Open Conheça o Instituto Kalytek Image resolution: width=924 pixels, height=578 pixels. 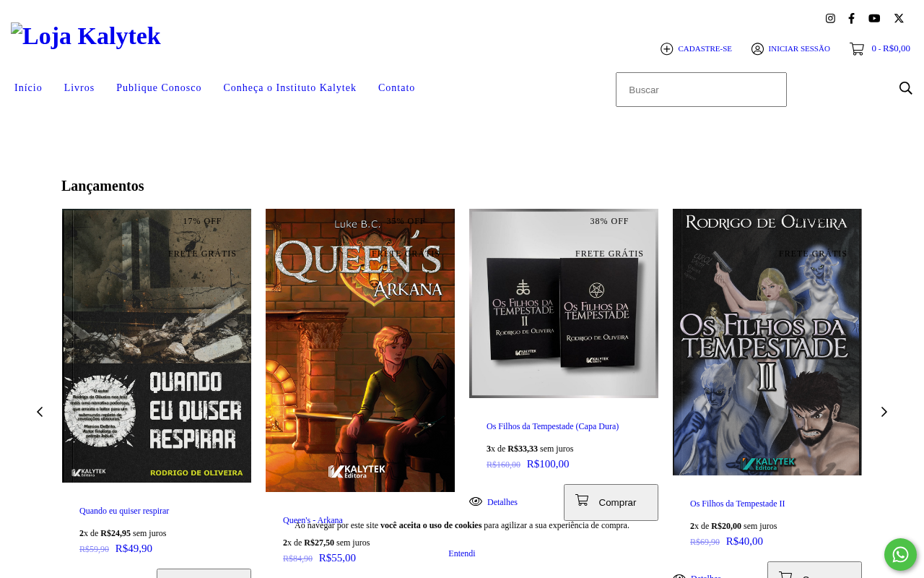pos(289,87)
